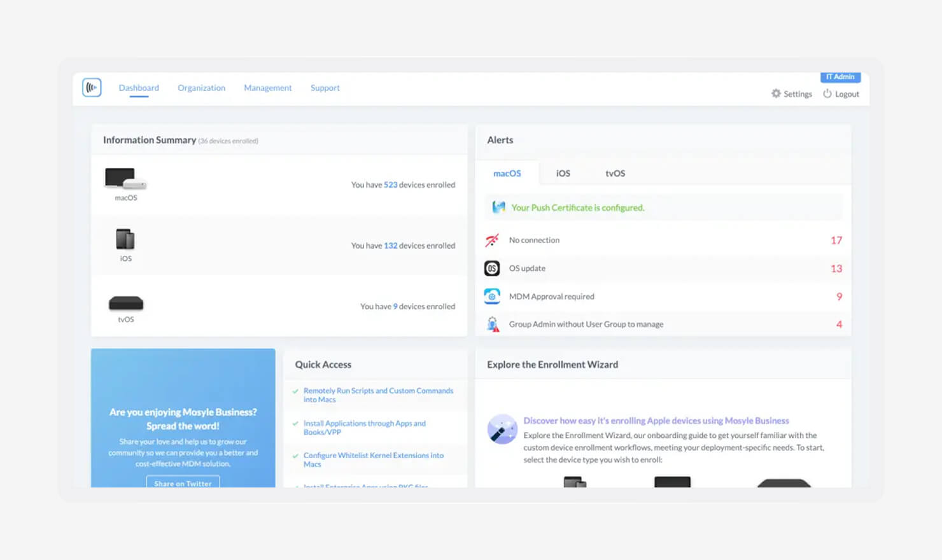Viewport: 942px width, 560px height.
Task: Open the Settings link
Action: [x=798, y=94]
